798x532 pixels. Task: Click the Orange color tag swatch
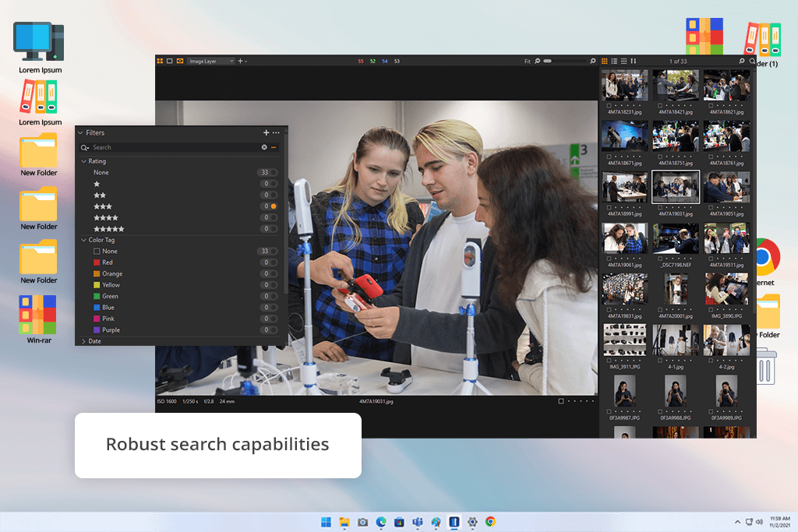[97, 273]
